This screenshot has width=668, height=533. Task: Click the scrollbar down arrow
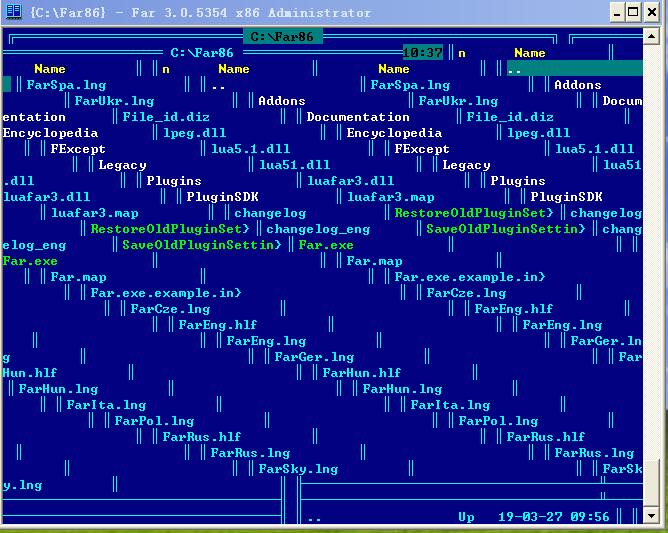[x=651, y=516]
